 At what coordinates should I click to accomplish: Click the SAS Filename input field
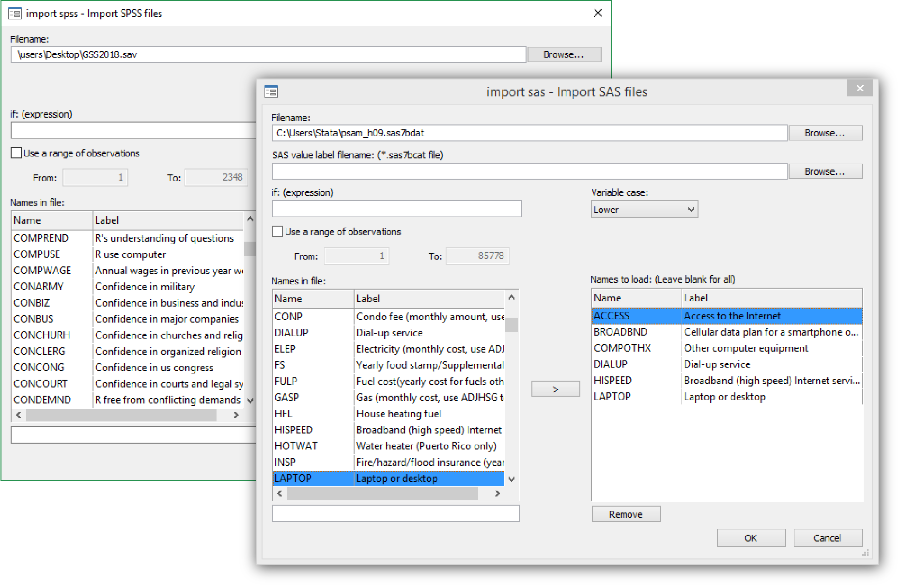(x=529, y=133)
